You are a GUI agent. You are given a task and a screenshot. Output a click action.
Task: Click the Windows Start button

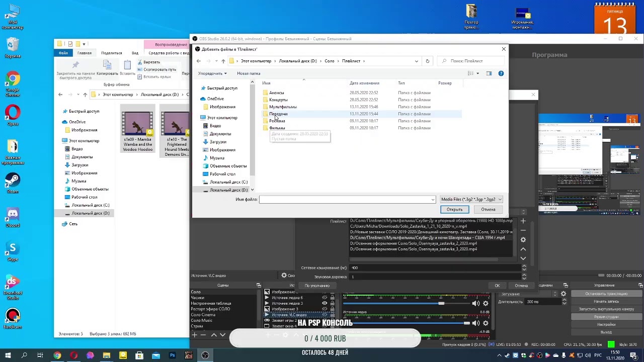click(x=8, y=355)
